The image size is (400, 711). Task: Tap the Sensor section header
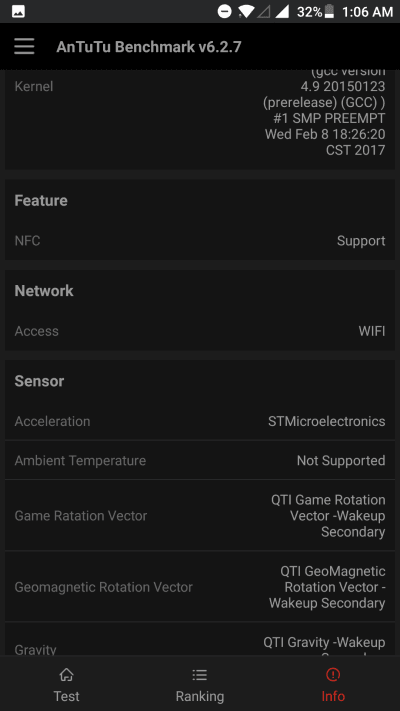coord(39,381)
